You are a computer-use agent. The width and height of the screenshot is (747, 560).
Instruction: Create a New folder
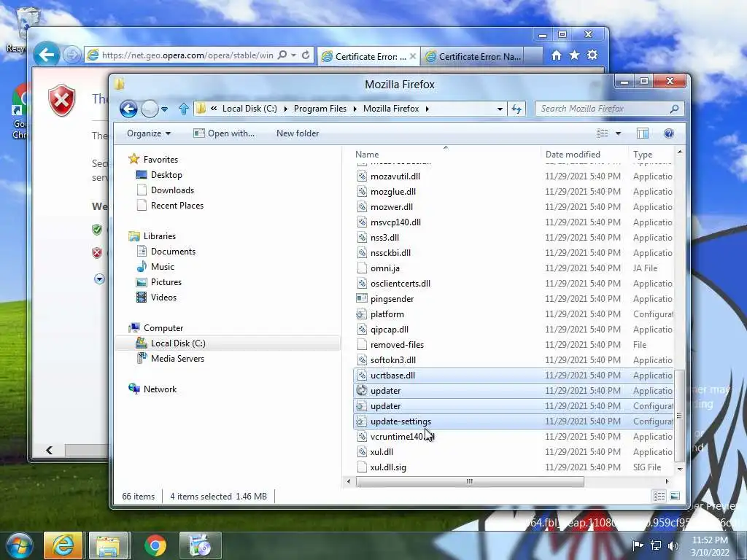tap(298, 133)
